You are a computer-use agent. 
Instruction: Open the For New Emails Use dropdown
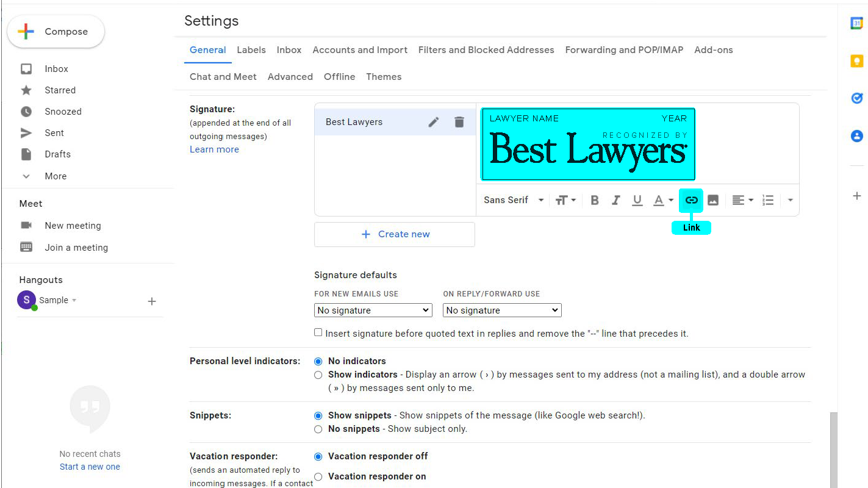coord(373,310)
